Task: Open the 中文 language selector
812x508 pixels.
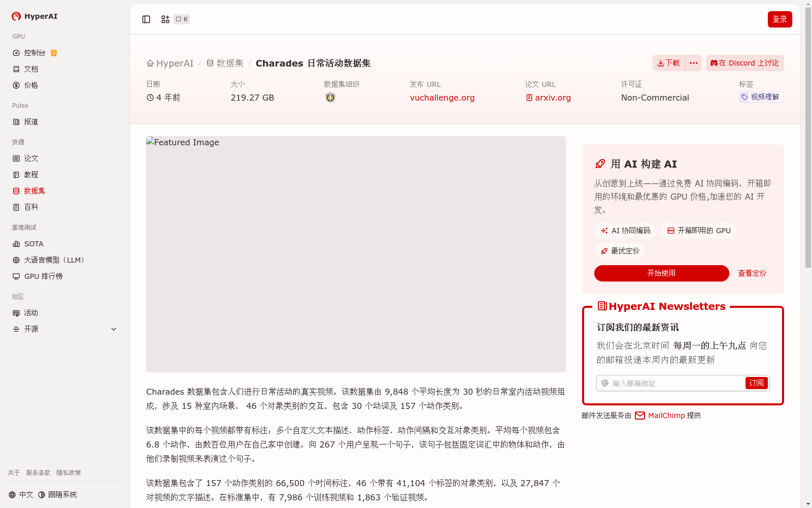Action: tap(21, 495)
